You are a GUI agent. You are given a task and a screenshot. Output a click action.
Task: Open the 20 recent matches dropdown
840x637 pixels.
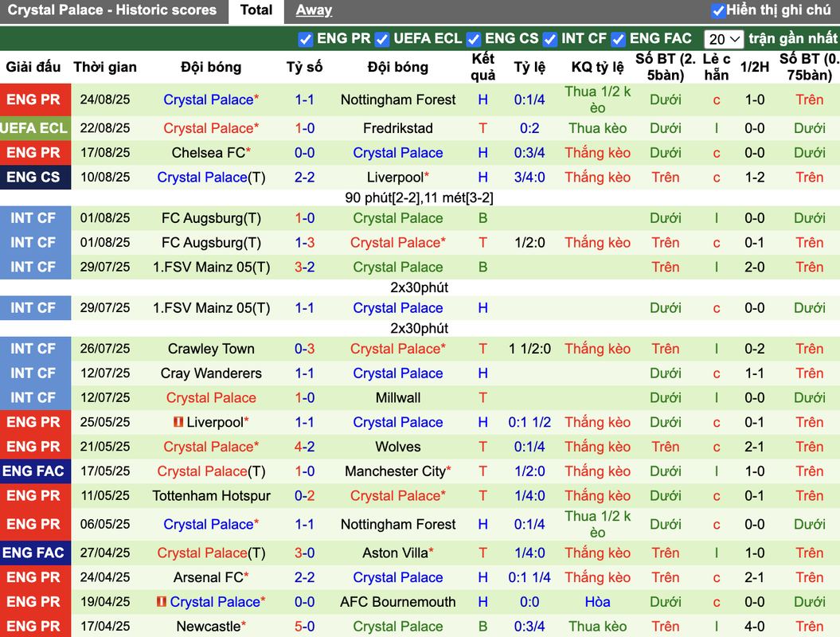click(723, 39)
